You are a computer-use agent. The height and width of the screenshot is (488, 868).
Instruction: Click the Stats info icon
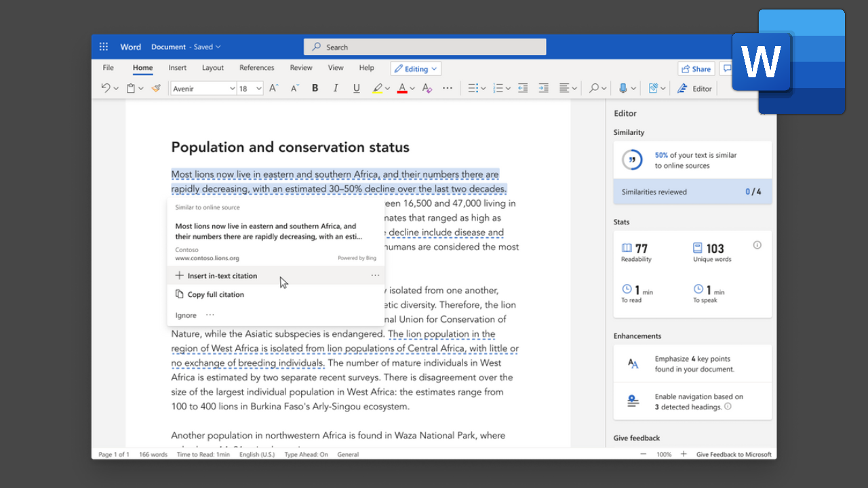(x=757, y=245)
